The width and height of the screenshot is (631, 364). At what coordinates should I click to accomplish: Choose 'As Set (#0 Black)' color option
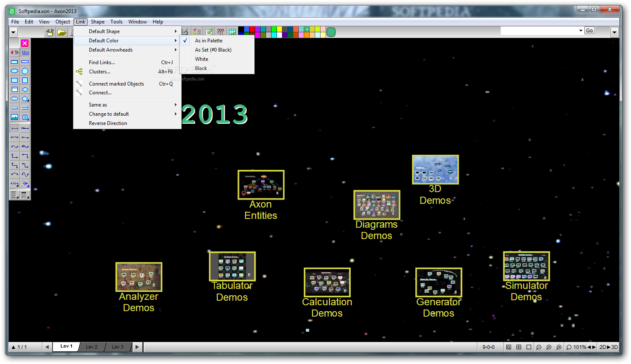click(217, 50)
